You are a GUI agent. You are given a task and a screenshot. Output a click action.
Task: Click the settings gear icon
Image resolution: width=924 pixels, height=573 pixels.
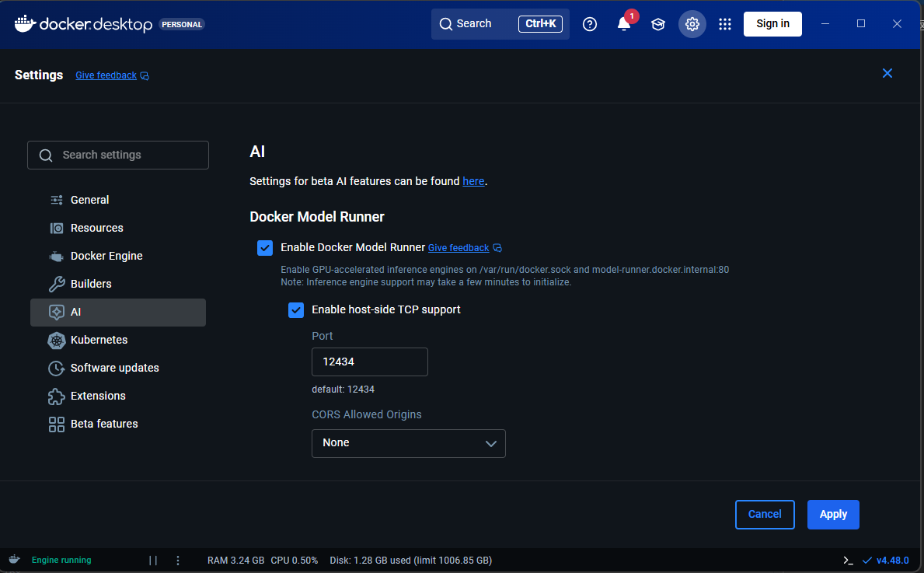pos(692,24)
